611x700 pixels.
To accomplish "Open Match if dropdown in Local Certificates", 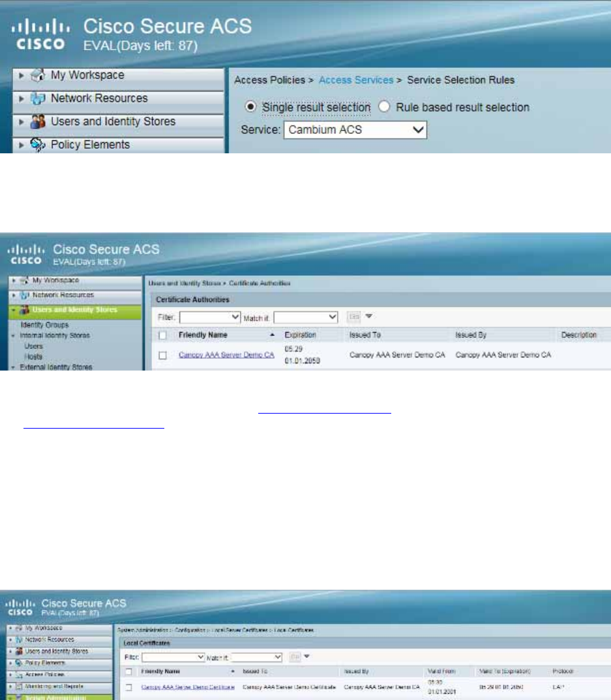I will tap(257, 658).
